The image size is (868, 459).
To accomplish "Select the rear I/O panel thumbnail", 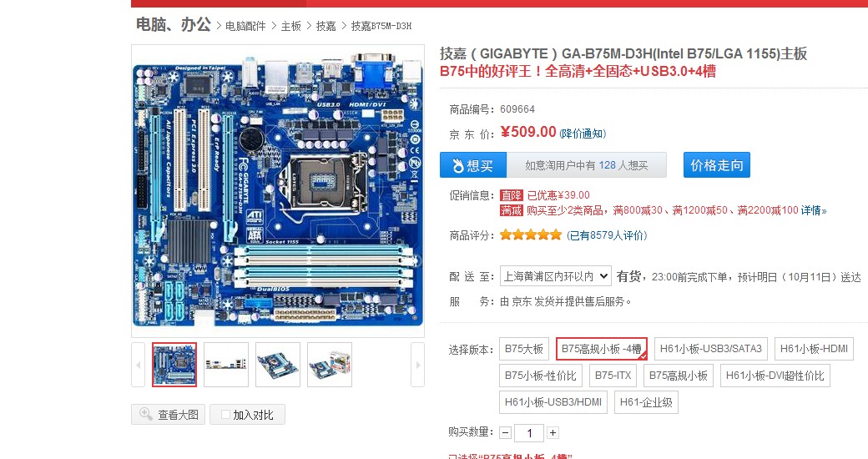I will [x=226, y=365].
